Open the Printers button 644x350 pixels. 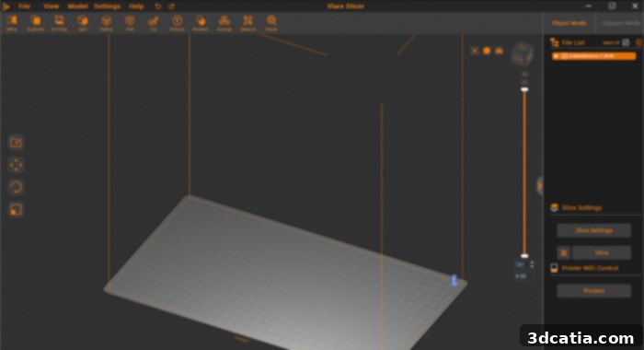click(x=594, y=291)
